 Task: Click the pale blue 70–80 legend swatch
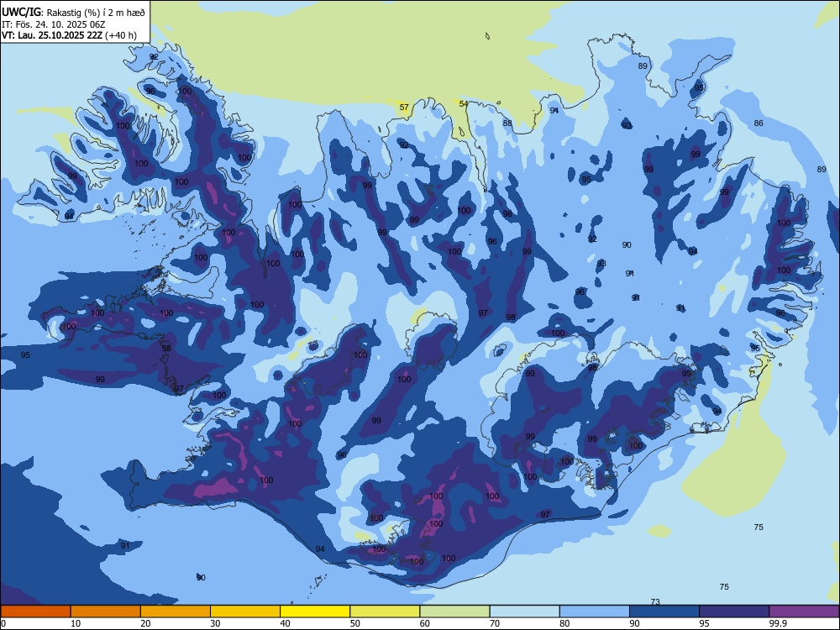click(x=524, y=612)
